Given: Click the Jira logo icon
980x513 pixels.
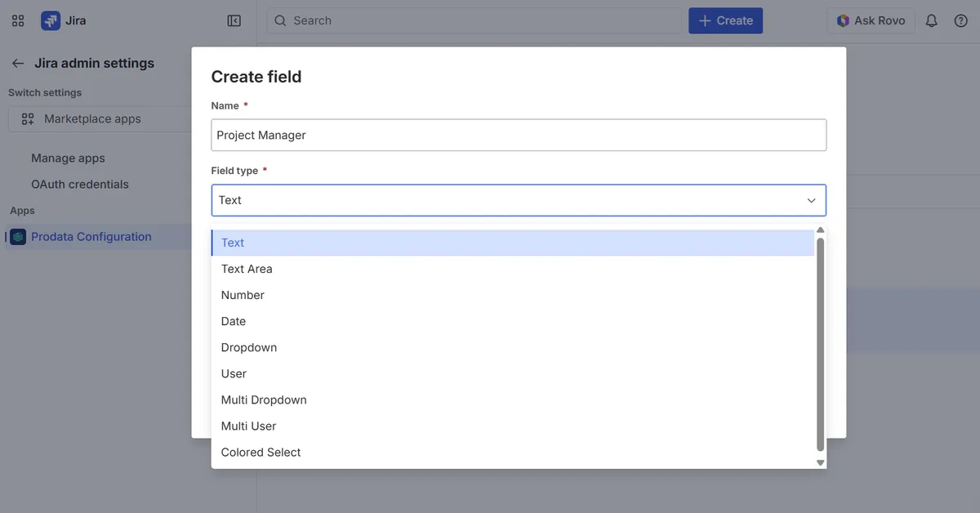Looking at the screenshot, I should click(x=51, y=20).
